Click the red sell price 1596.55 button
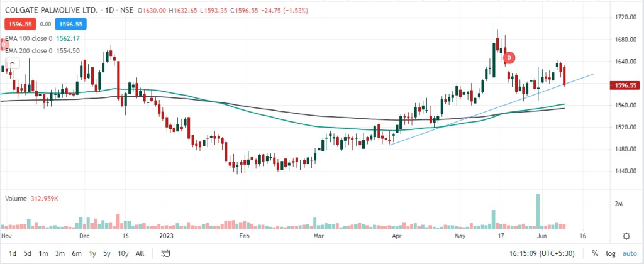This screenshot has height=264, width=644. [19, 24]
